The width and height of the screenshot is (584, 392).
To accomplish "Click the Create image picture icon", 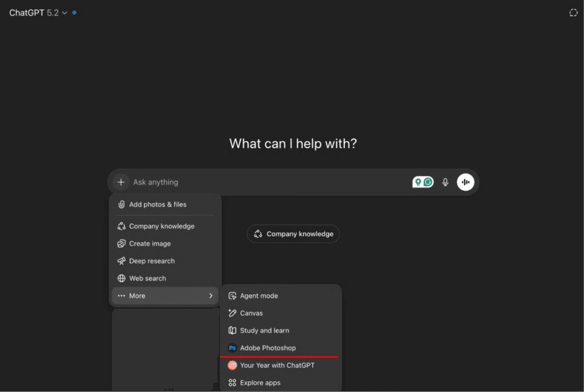I will (121, 244).
